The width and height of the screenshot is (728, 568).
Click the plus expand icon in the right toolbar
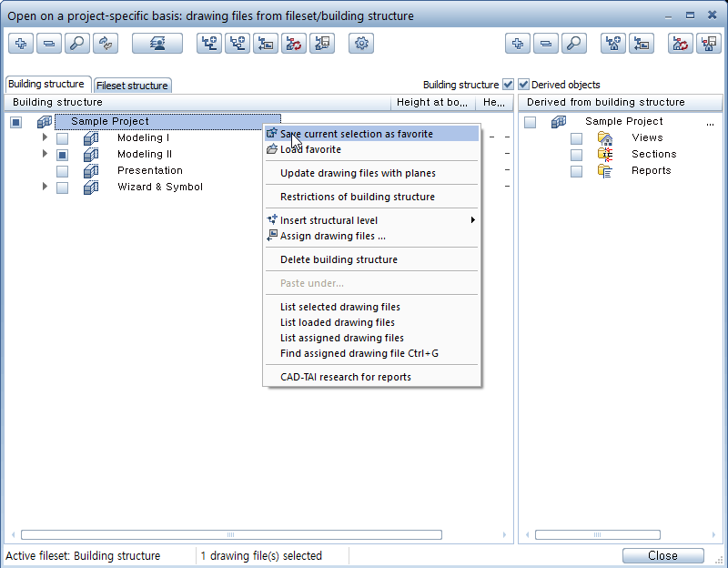pos(518,43)
